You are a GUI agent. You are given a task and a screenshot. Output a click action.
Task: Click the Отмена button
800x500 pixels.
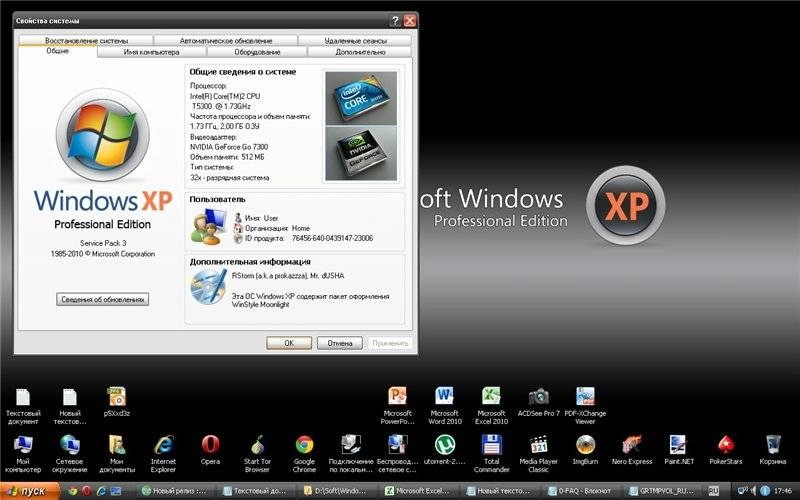(340, 343)
